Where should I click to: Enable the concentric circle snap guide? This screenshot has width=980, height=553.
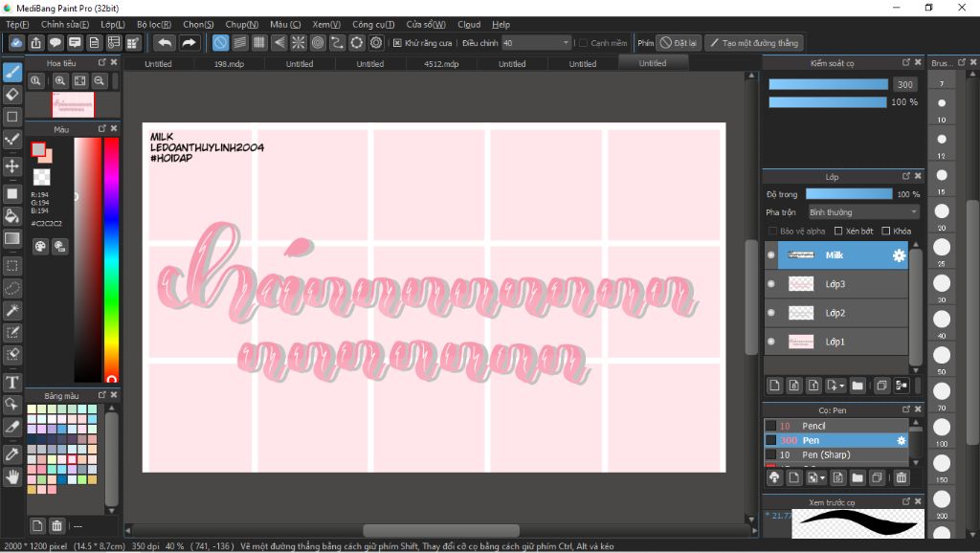[x=318, y=43]
